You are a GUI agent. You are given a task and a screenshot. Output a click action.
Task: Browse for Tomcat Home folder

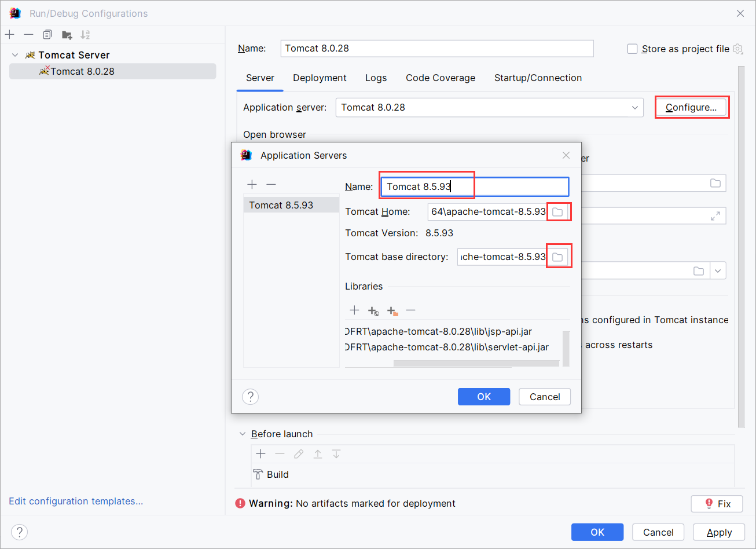click(557, 212)
